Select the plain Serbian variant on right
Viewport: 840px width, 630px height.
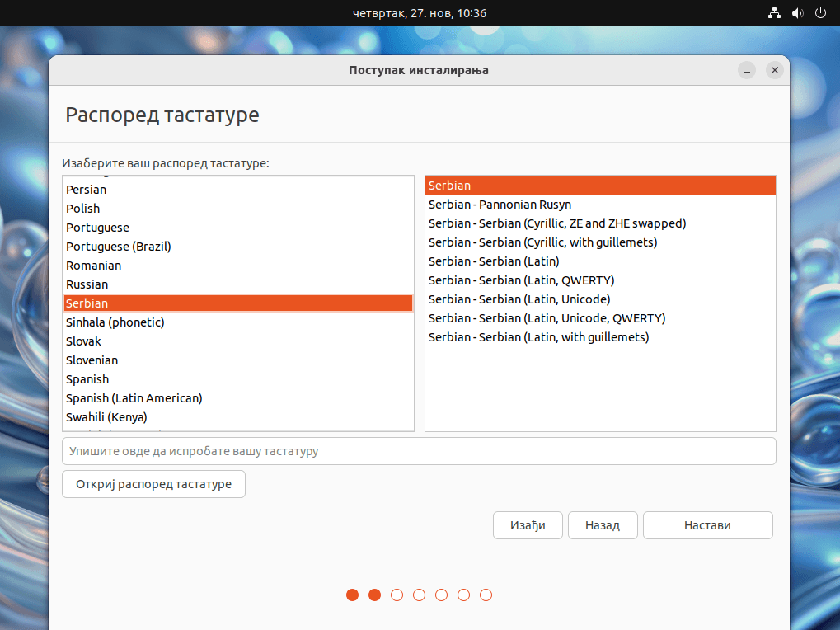[x=600, y=186]
